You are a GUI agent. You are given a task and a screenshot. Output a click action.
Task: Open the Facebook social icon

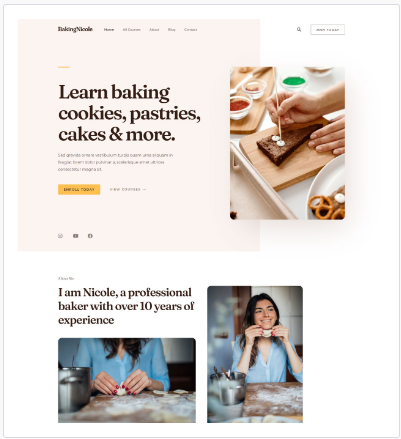pyautogui.click(x=90, y=236)
